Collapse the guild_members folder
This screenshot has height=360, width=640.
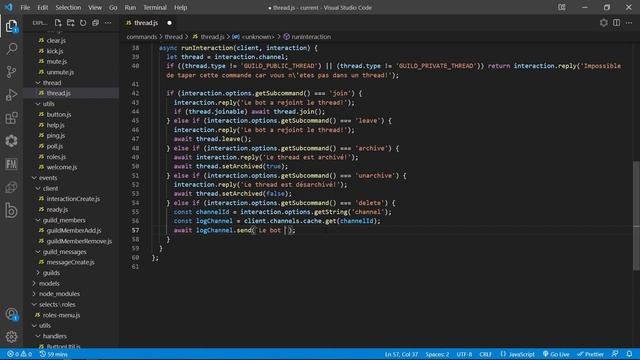[64, 220]
